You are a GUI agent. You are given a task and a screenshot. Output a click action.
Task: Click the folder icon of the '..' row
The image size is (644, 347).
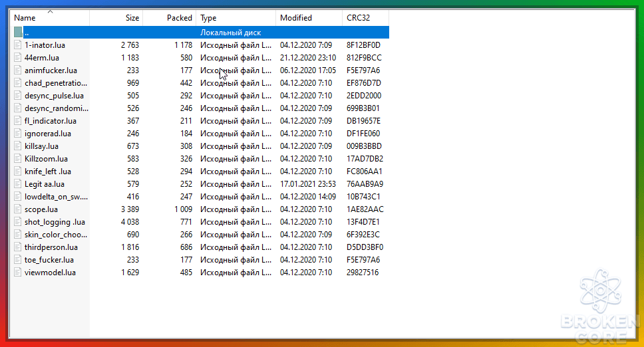(x=18, y=32)
